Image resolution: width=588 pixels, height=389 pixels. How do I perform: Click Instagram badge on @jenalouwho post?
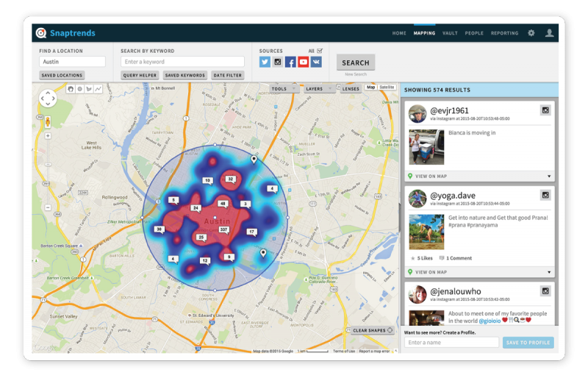(x=545, y=290)
